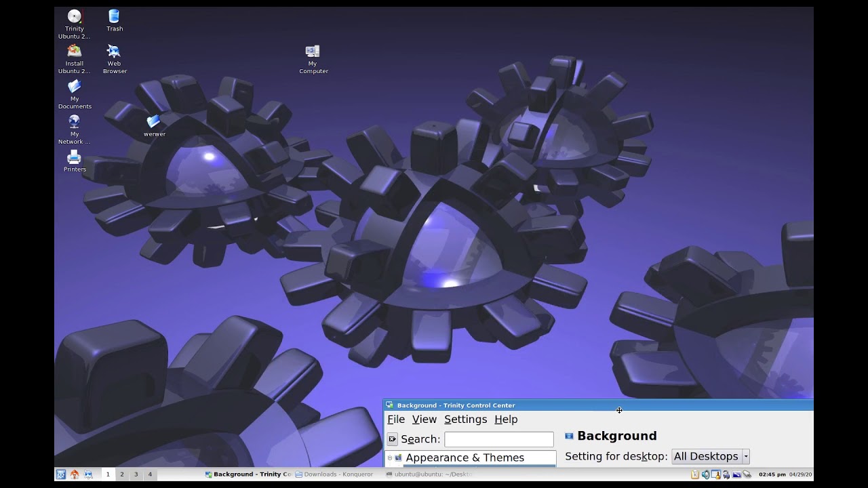Viewport: 868px width, 488px height.
Task: Switch to virtual desktop 3
Action: (x=136, y=474)
